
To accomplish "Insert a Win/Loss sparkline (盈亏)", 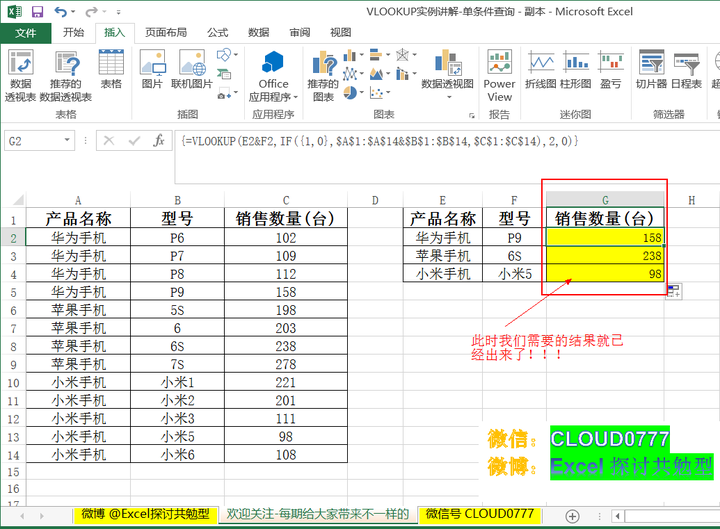I will tap(611, 69).
